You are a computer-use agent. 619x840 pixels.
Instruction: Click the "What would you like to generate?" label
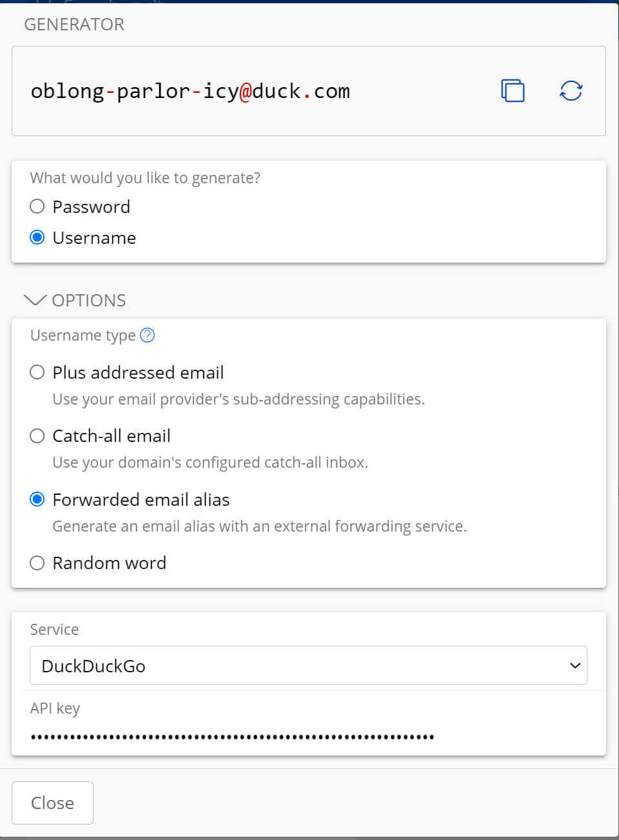(145, 178)
